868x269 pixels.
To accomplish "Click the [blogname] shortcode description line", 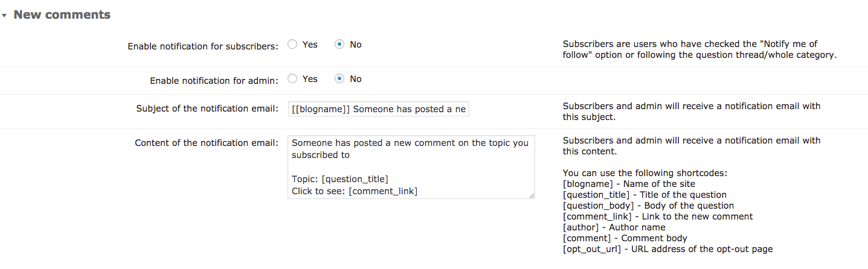I will (629, 184).
